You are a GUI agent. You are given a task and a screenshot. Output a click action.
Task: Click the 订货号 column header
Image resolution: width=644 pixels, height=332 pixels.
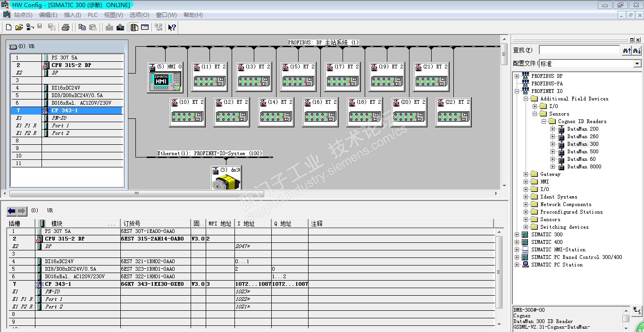156,224
